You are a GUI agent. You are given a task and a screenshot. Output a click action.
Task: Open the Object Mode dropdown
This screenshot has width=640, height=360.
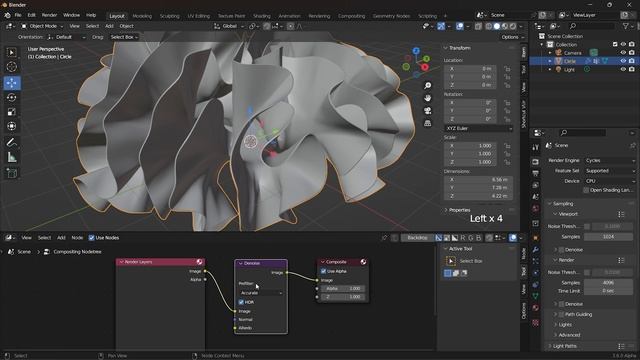(x=42, y=26)
